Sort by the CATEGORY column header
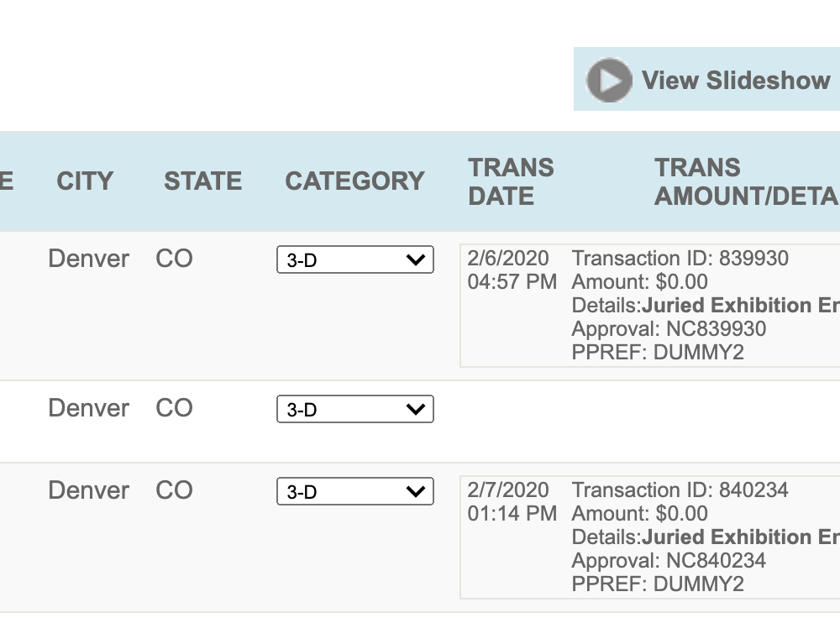 [354, 181]
